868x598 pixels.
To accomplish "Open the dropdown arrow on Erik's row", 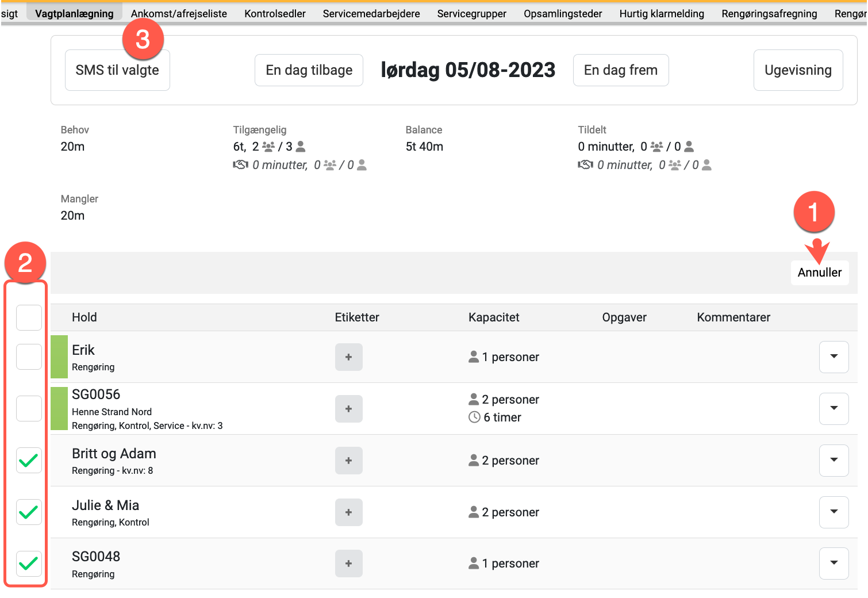I will coord(834,356).
